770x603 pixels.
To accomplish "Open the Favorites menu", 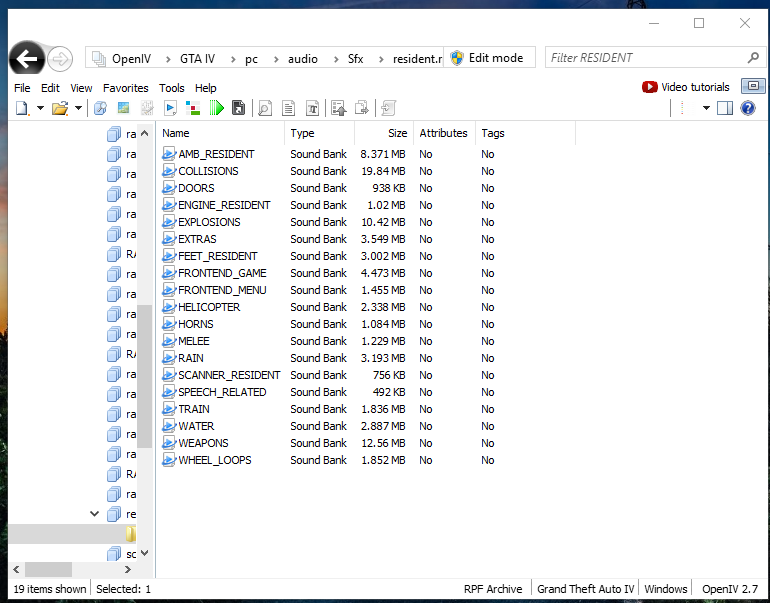I will tap(125, 88).
